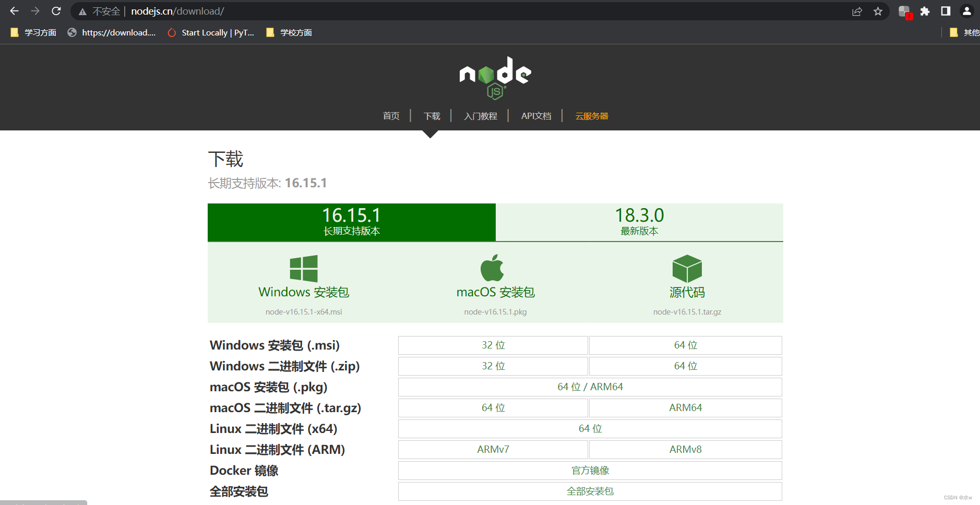Viewport: 980px width, 505px height.
Task: Download macOS .tar.gz ARM64
Action: click(686, 408)
